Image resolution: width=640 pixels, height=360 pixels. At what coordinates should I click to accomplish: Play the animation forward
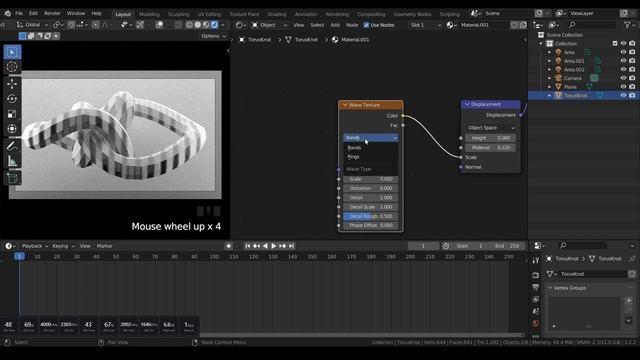(273, 246)
